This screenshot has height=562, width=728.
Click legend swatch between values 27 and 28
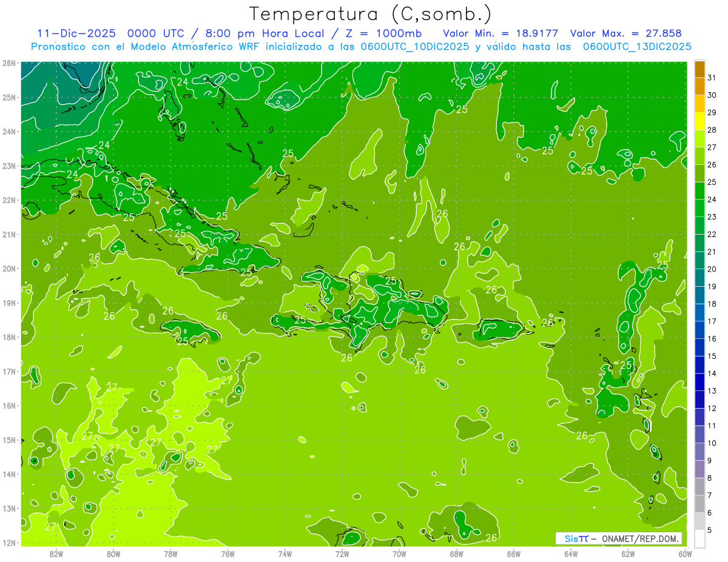[x=699, y=139]
